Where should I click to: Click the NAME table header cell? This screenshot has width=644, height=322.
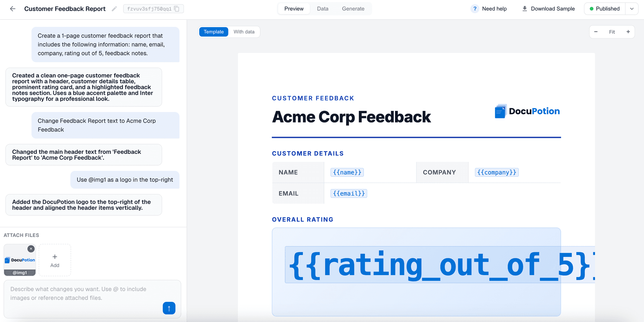click(x=298, y=172)
